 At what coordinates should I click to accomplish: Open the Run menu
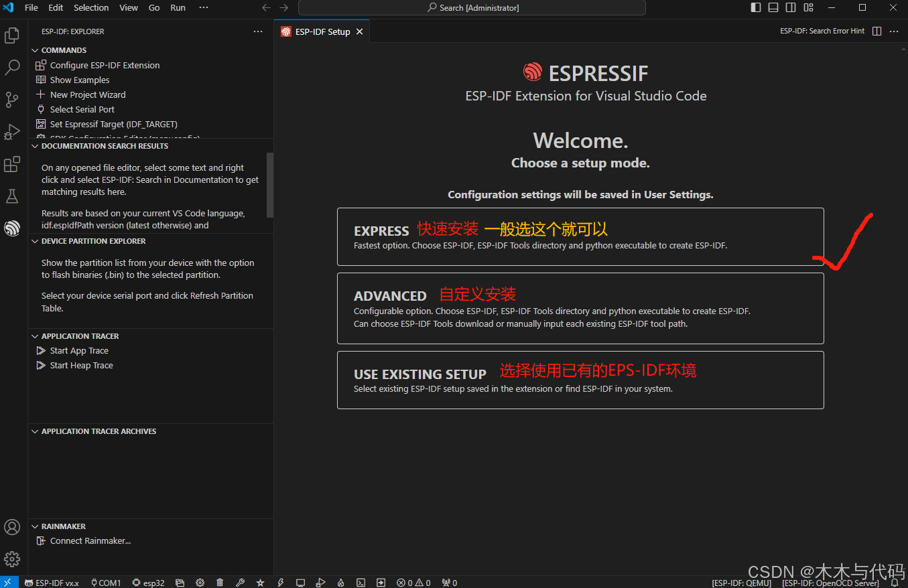click(x=178, y=7)
